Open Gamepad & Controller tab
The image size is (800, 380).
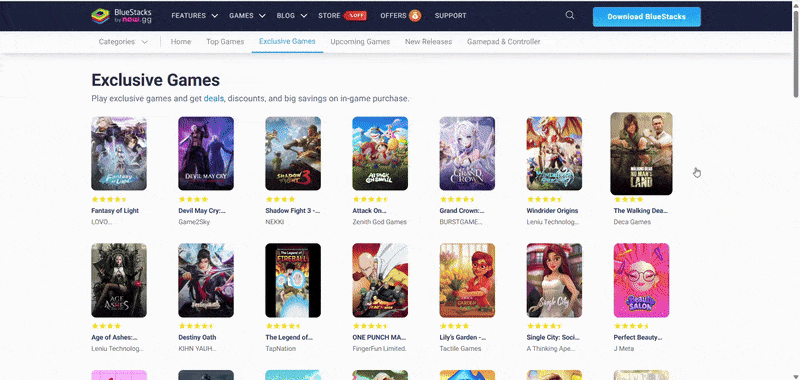(x=504, y=42)
